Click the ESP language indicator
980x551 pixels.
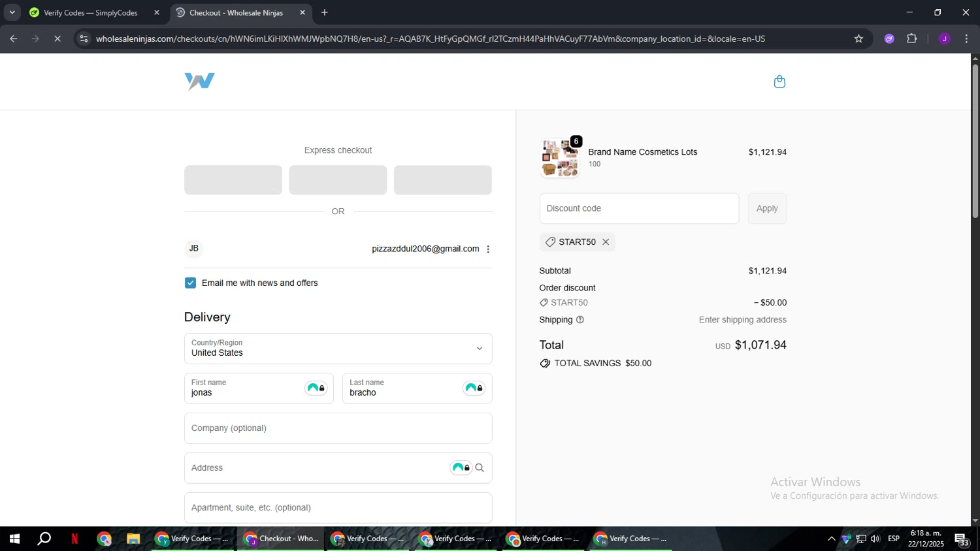click(x=894, y=539)
